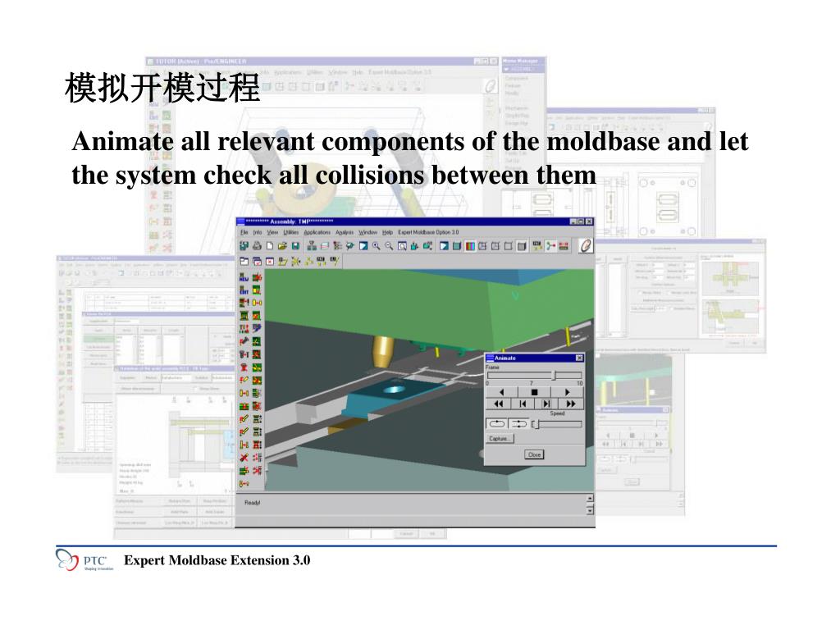
Task: Open the Info menu
Action: (258, 232)
